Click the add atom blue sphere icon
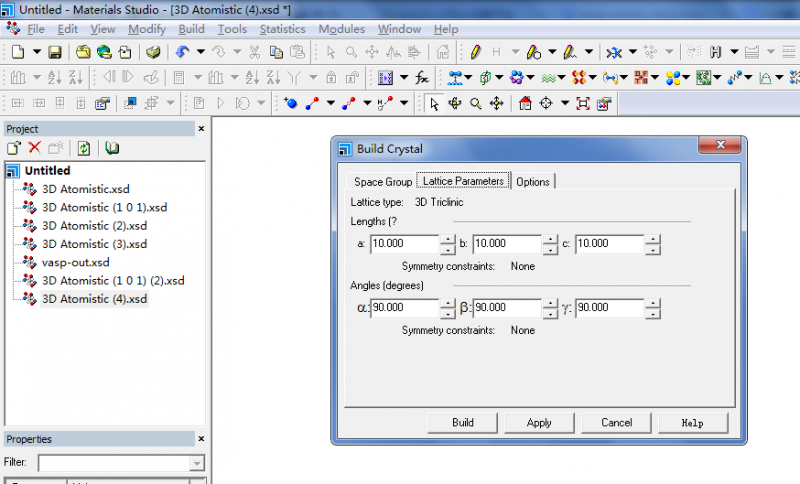 tap(291, 104)
